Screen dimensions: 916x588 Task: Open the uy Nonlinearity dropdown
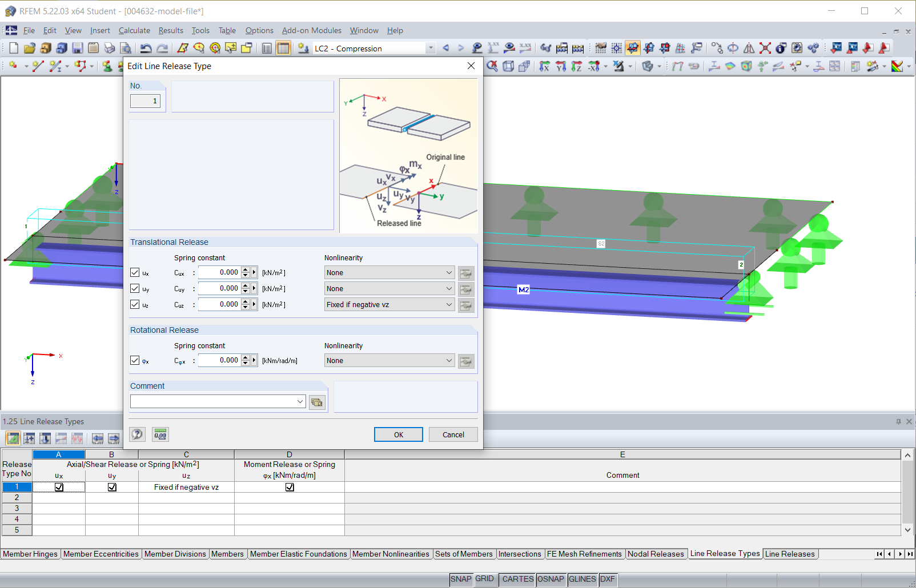click(389, 289)
